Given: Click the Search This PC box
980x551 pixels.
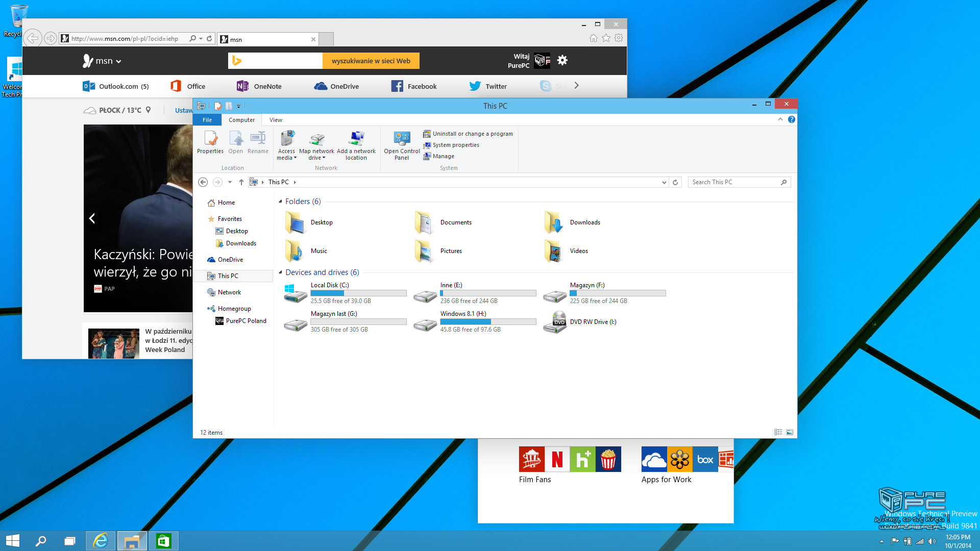Looking at the screenshot, I should [x=739, y=182].
